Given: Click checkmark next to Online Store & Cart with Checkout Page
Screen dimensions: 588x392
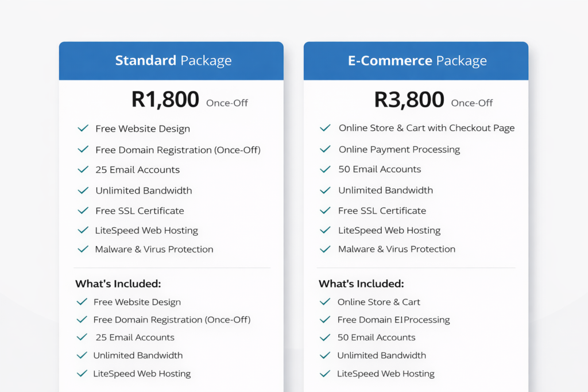Looking at the screenshot, I should (x=326, y=128).
